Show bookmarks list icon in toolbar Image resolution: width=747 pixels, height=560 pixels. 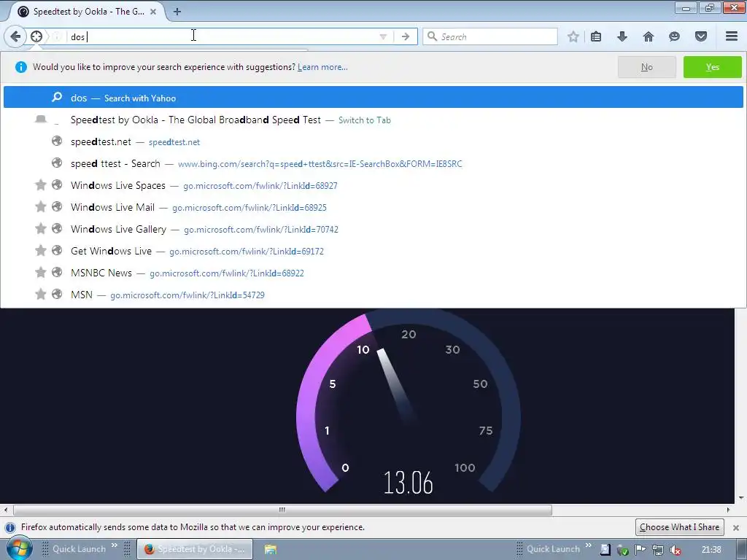pyautogui.click(x=596, y=36)
